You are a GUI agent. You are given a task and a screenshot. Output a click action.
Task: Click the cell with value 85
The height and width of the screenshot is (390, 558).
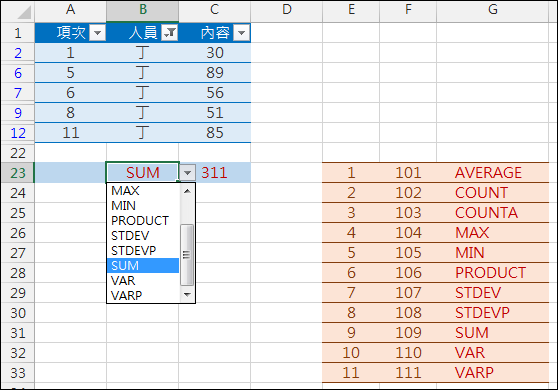pos(215,133)
